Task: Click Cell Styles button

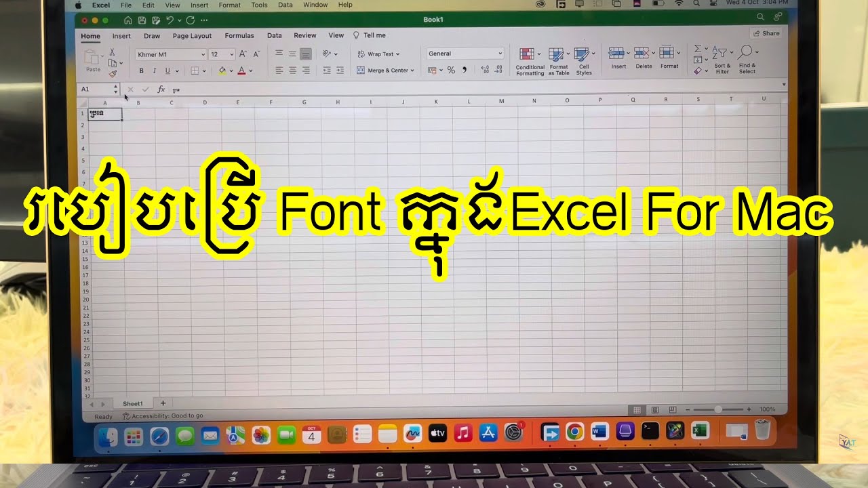Action: coord(584,61)
